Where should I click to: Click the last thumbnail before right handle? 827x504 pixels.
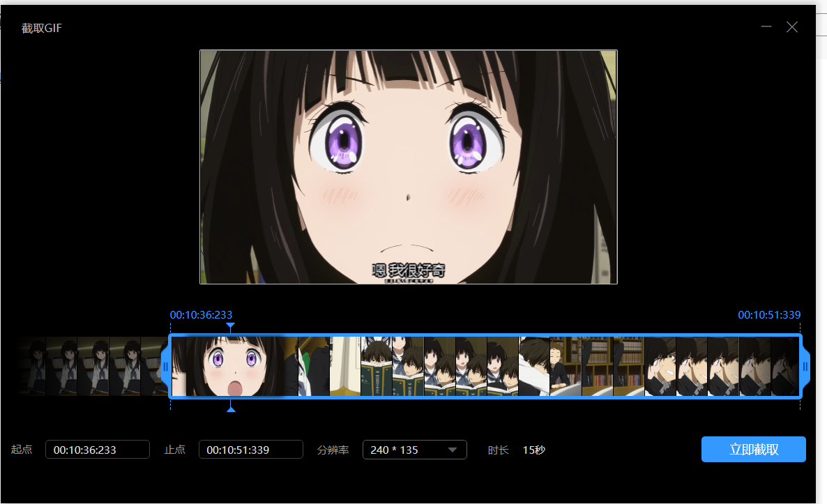coord(784,367)
